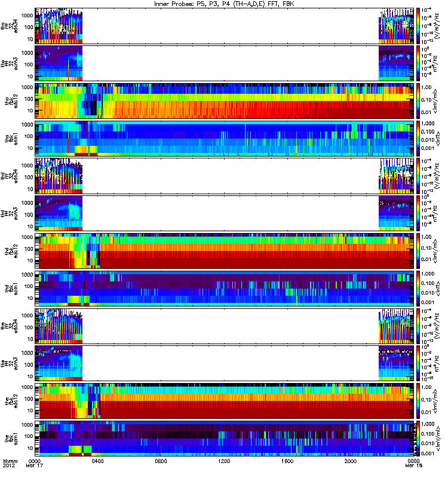Screen dimensions: 448x478
Task: Click the '0000 Mar 18' time axis label
Action: (x=413, y=464)
